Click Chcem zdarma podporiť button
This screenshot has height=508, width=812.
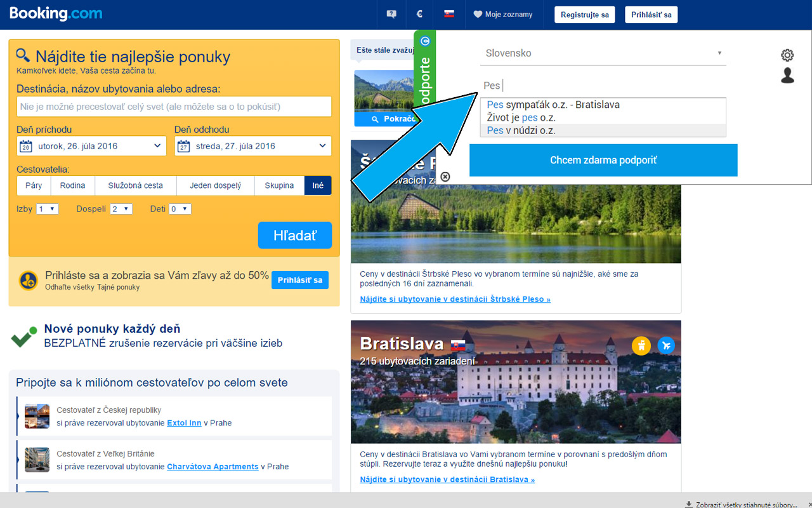[x=603, y=160]
